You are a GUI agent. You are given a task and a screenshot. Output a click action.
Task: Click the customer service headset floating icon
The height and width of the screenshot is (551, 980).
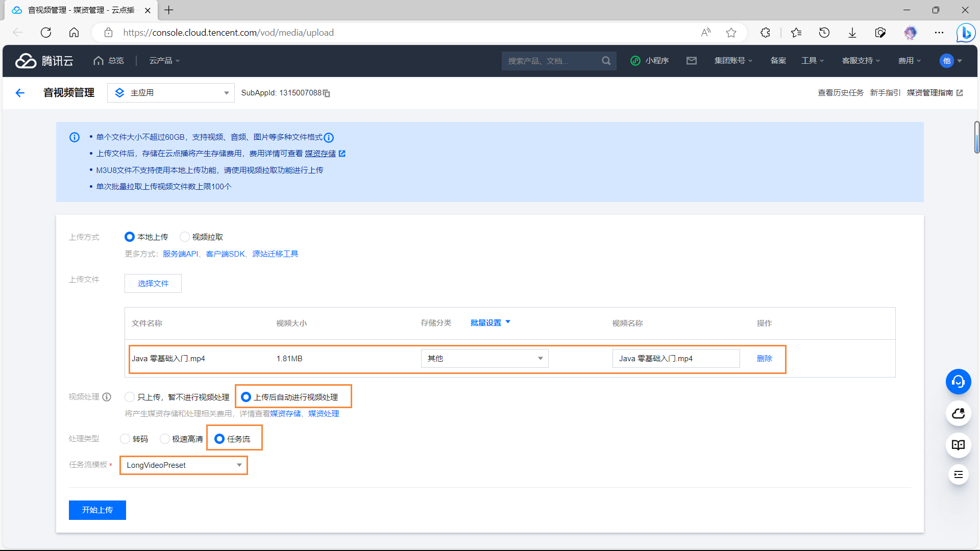958,382
